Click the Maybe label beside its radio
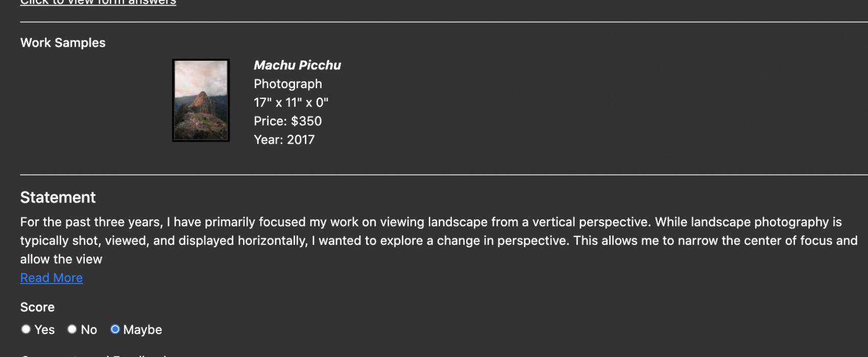The width and height of the screenshot is (868, 357). pyautogui.click(x=142, y=330)
